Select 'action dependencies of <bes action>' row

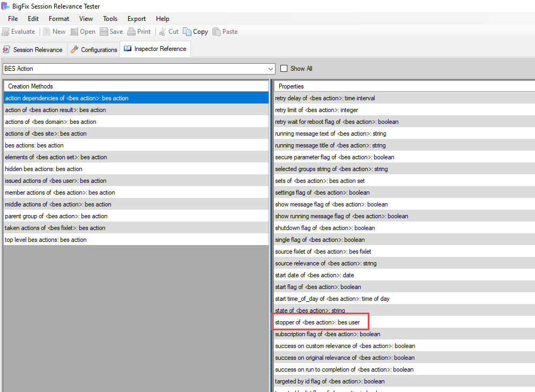click(x=136, y=98)
